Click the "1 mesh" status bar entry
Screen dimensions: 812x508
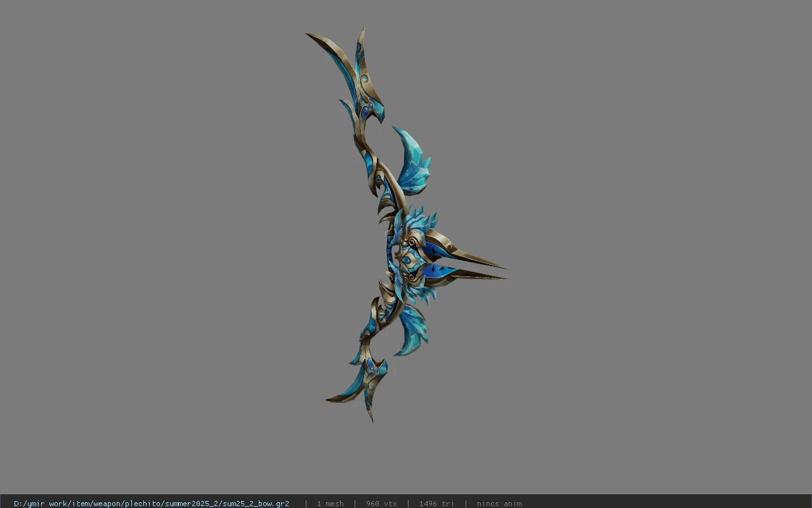coord(330,504)
